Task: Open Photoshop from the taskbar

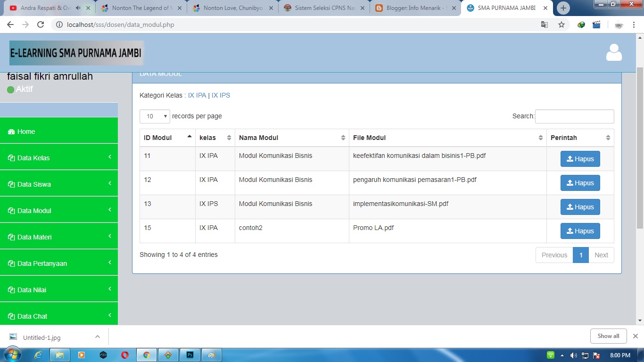Action: coord(190,354)
